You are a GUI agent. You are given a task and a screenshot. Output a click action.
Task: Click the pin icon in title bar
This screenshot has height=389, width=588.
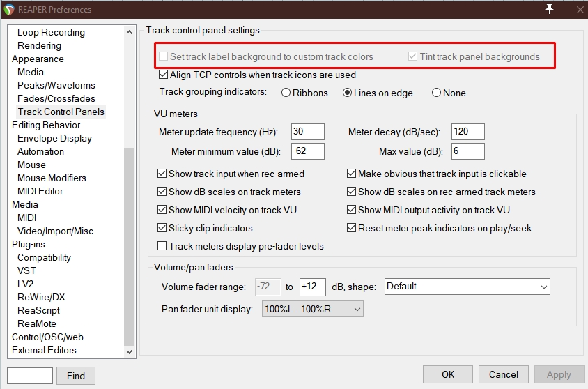[550, 8]
